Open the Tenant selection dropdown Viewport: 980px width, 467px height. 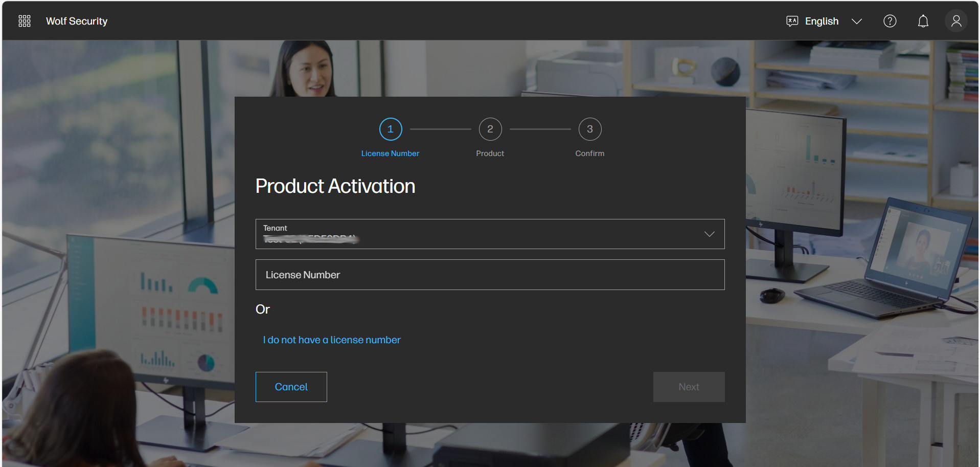[x=490, y=234]
